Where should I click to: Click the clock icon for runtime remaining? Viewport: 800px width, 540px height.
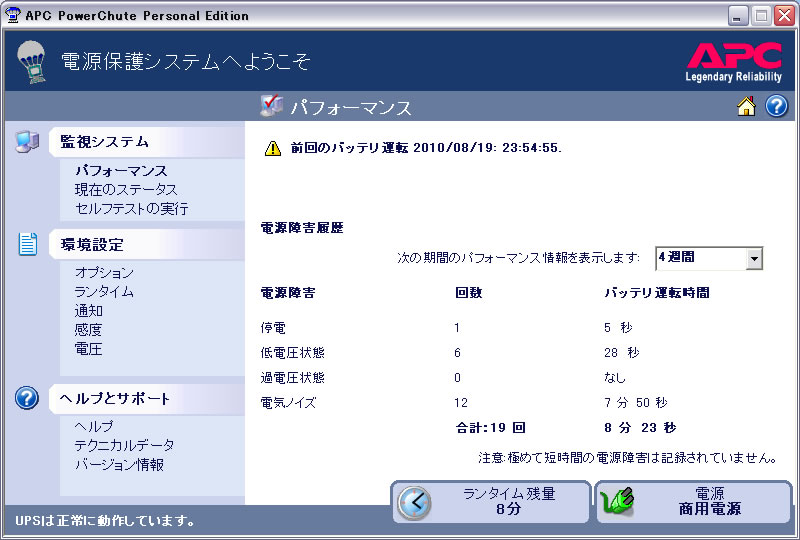[x=414, y=502]
